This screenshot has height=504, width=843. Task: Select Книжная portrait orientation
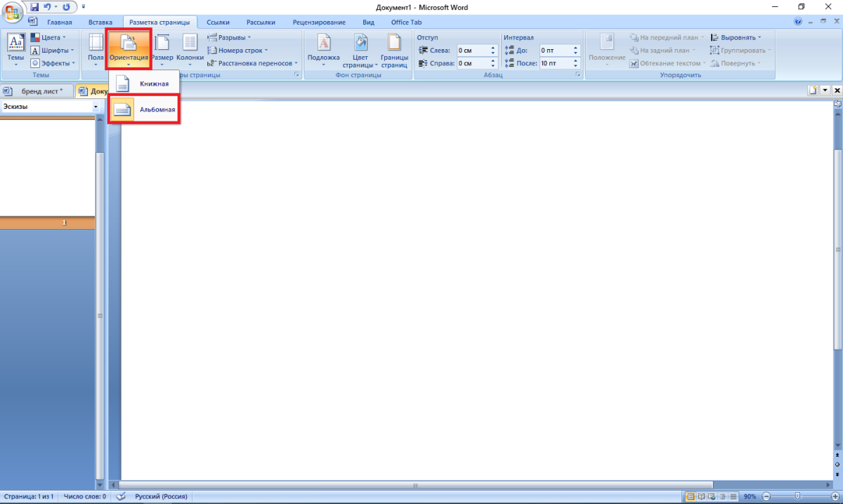(144, 84)
